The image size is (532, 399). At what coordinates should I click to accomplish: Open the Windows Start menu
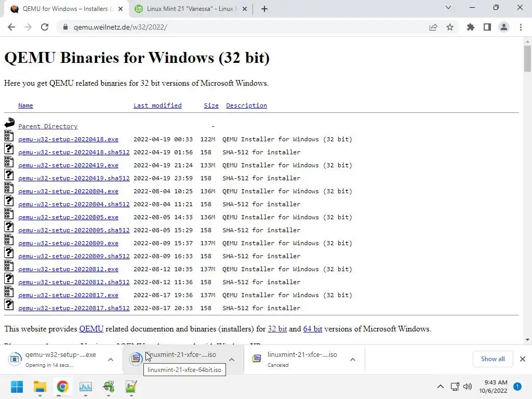17,387
